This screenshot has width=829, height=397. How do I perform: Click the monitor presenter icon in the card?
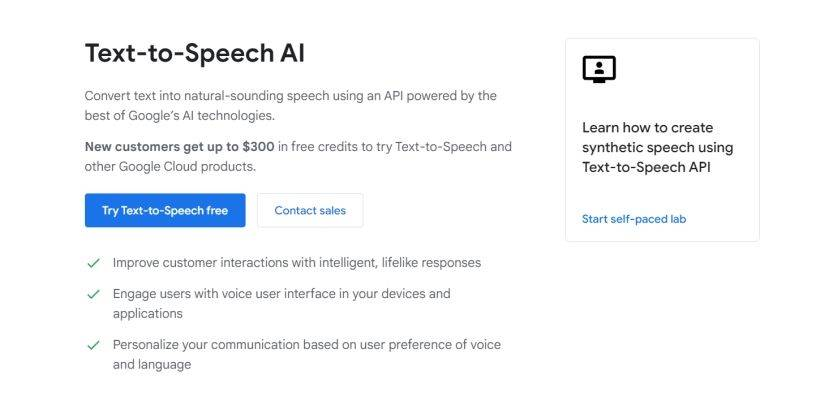point(599,69)
